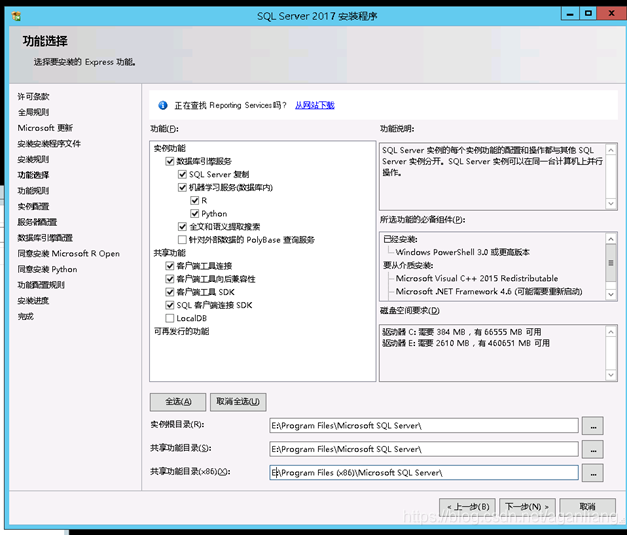This screenshot has height=535, width=627.
Task: Click the 共享功能目录(S) path field
Action: click(424, 449)
